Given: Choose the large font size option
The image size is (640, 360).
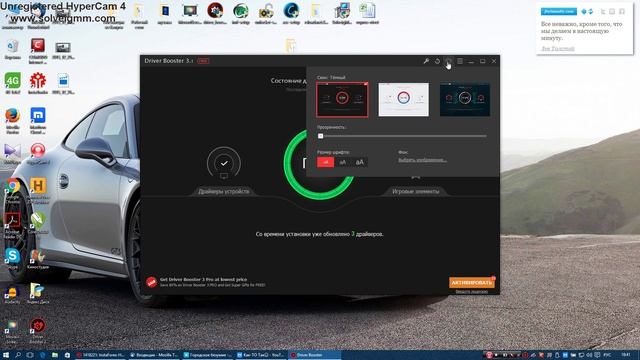Looking at the screenshot, I should point(359,162).
